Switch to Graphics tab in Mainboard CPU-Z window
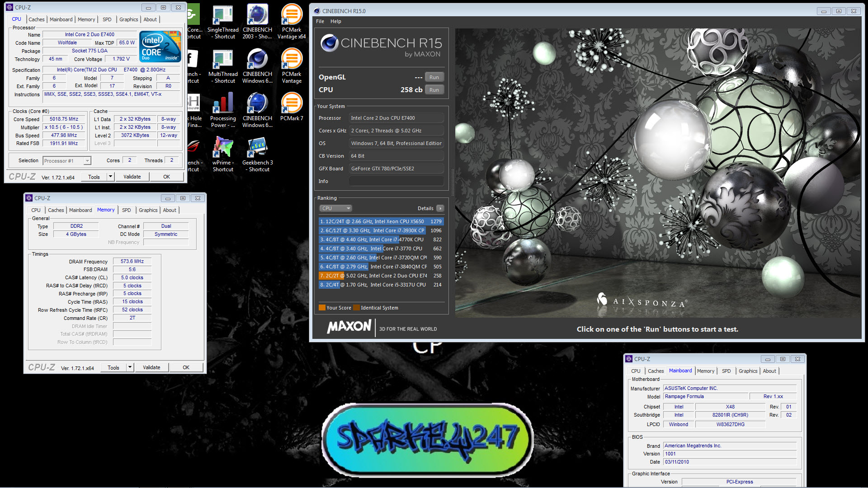Viewport: 868px width, 488px height. [x=748, y=371]
